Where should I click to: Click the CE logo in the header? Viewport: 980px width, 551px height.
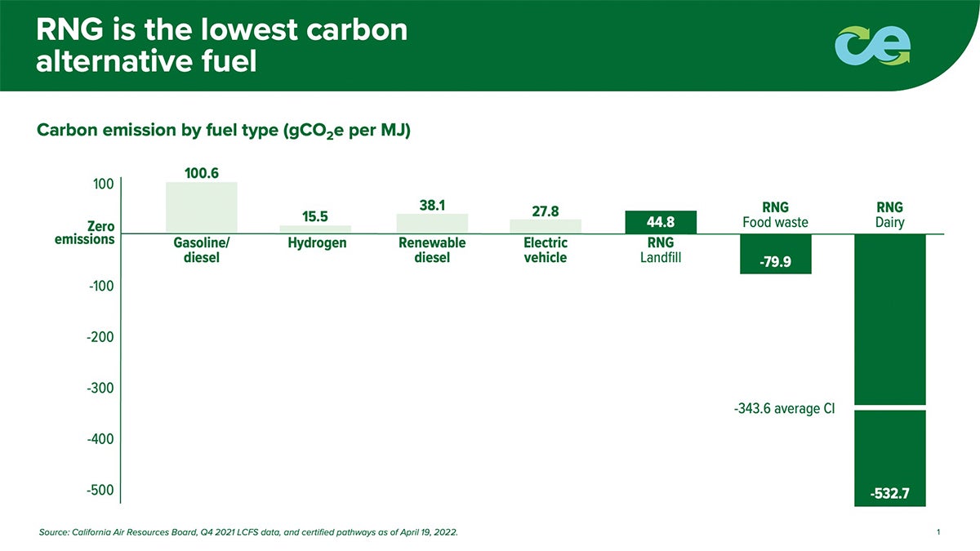coord(872,47)
